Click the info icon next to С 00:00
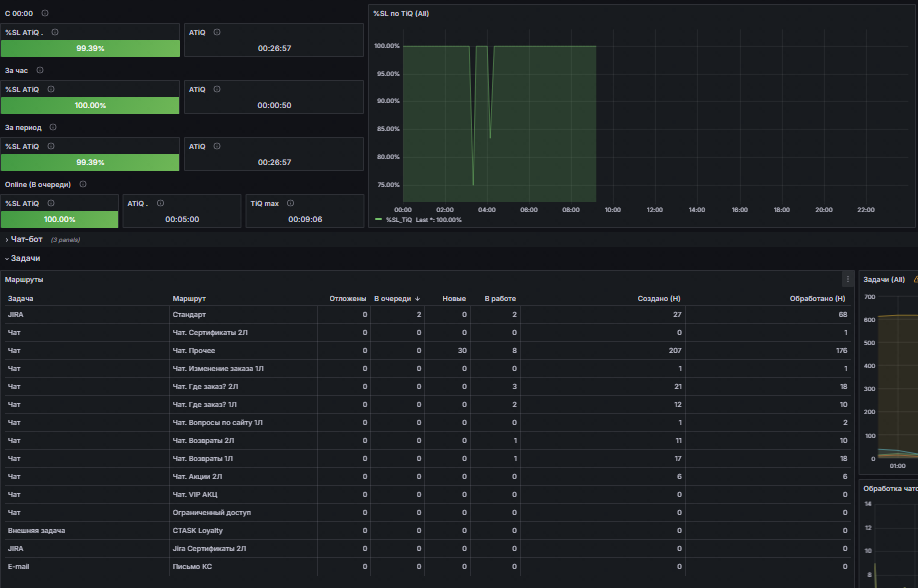Image resolution: width=918 pixels, height=588 pixels. click(x=45, y=13)
